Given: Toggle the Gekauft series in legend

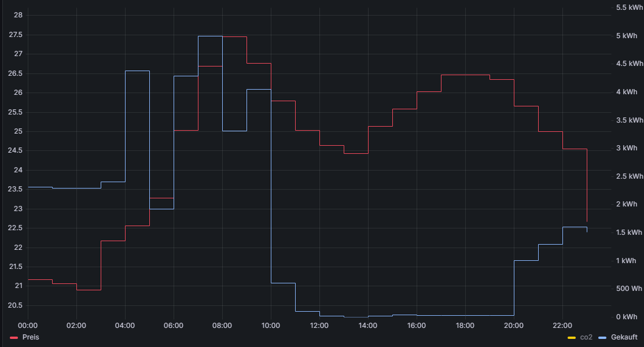Looking at the screenshot, I should click(x=624, y=337).
